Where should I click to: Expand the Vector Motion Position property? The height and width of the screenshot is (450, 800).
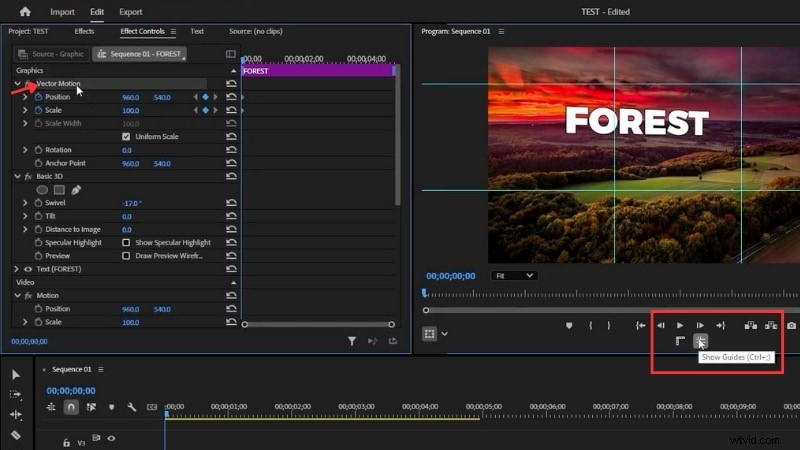pyautogui.click(x=25, y=96)
